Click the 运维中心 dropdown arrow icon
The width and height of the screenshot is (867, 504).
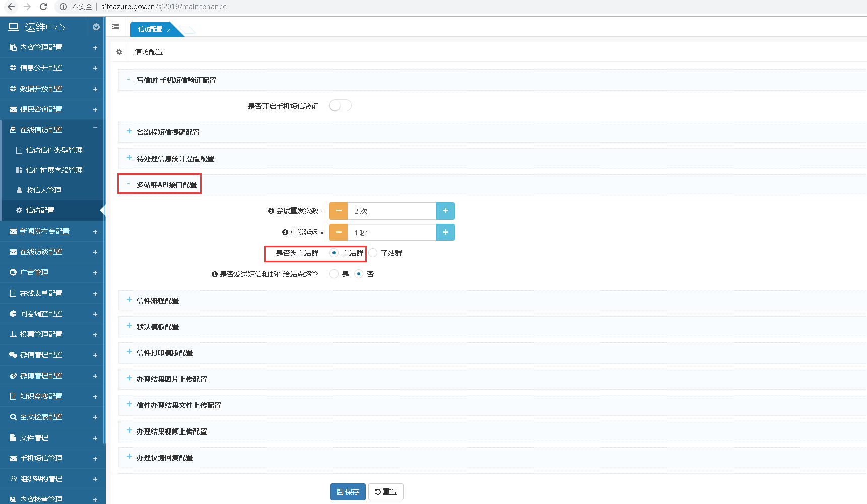(96, 27)
